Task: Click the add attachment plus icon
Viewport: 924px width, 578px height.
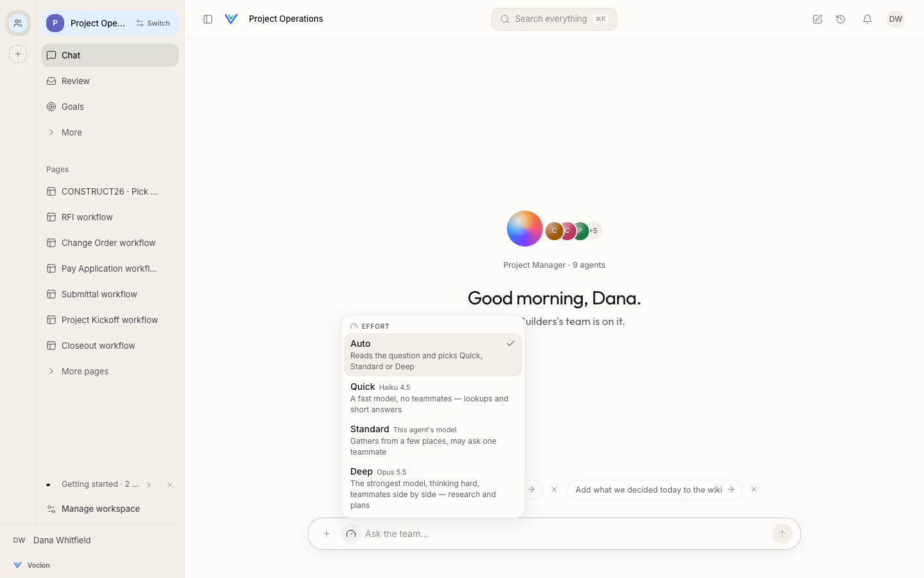Action: tap(327, 534)
